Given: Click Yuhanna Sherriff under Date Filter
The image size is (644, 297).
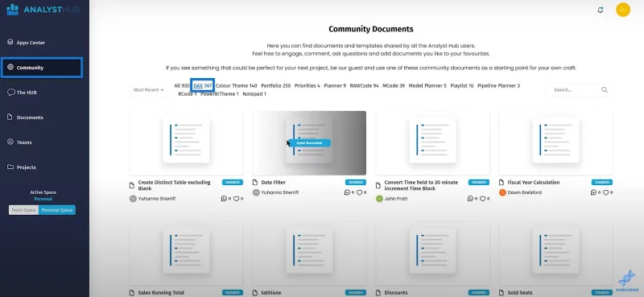Looking at the screenshot, I should [x=280, y=192].
